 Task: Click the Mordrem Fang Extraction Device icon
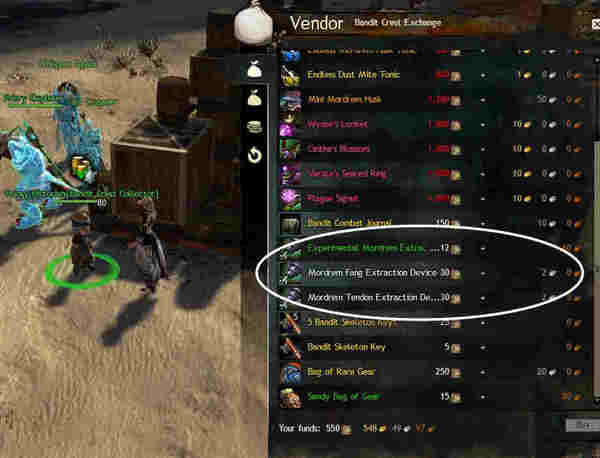(x=291, y=273)
